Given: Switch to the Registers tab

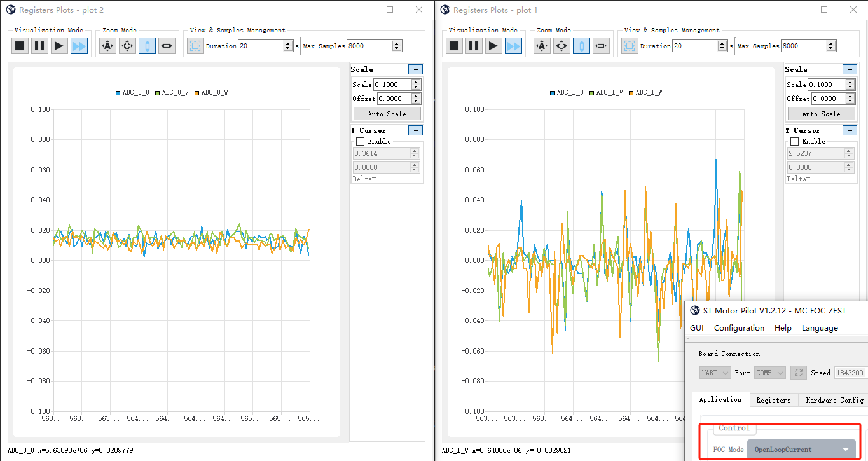Looking at the screenshot, I should click(x=773, y=400).
